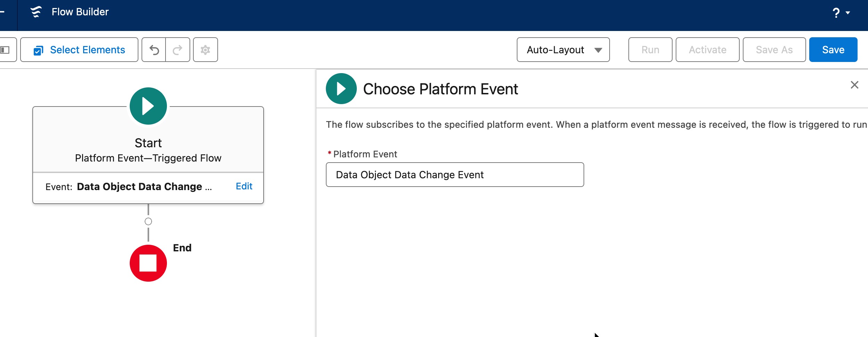Open the help question mark menu
Image resolution: width=868 pixels, height=337 pixels.
[x=841, y=13]
